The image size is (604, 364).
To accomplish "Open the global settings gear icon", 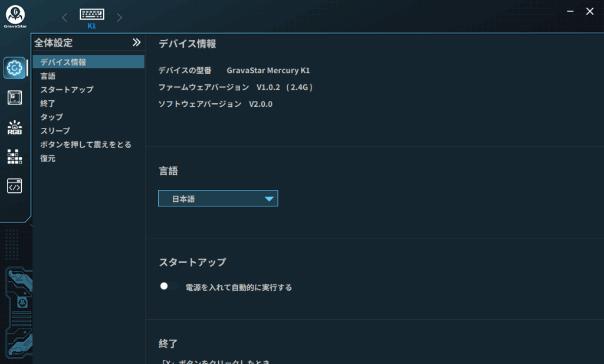I will point(15,68).
